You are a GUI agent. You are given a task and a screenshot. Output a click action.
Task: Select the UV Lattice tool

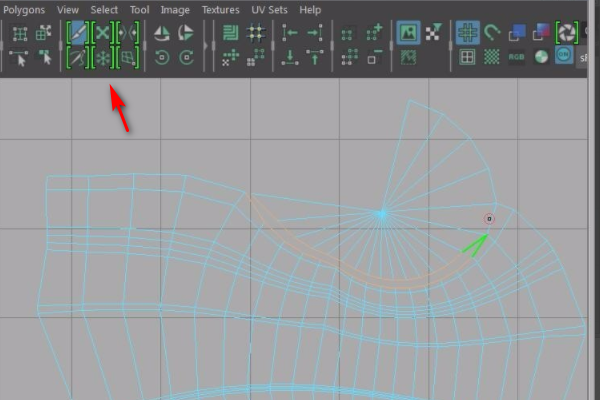[x=20, y=34]
